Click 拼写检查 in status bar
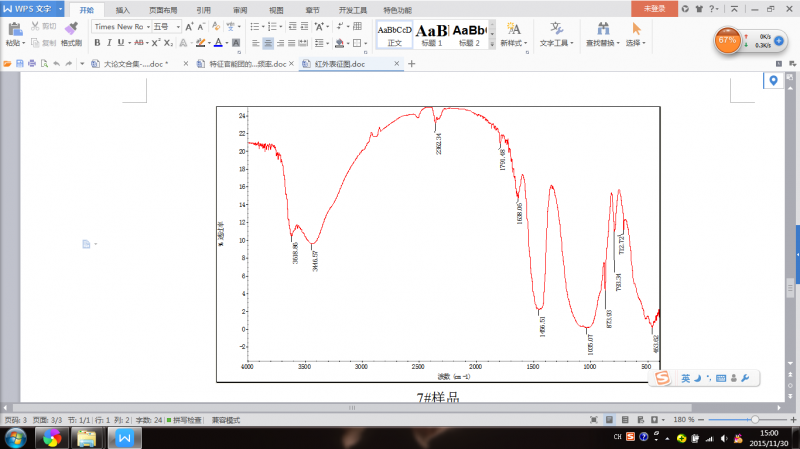The width and height of the screenshot is (800, 449). pyautogui.click(x=185, y=420)
